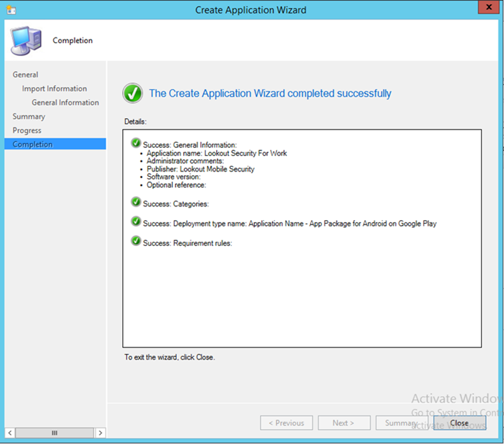This screenshot has height=444, width=504.
Task: Select the General step in sidebar
Action: click(x=25, y=74)
